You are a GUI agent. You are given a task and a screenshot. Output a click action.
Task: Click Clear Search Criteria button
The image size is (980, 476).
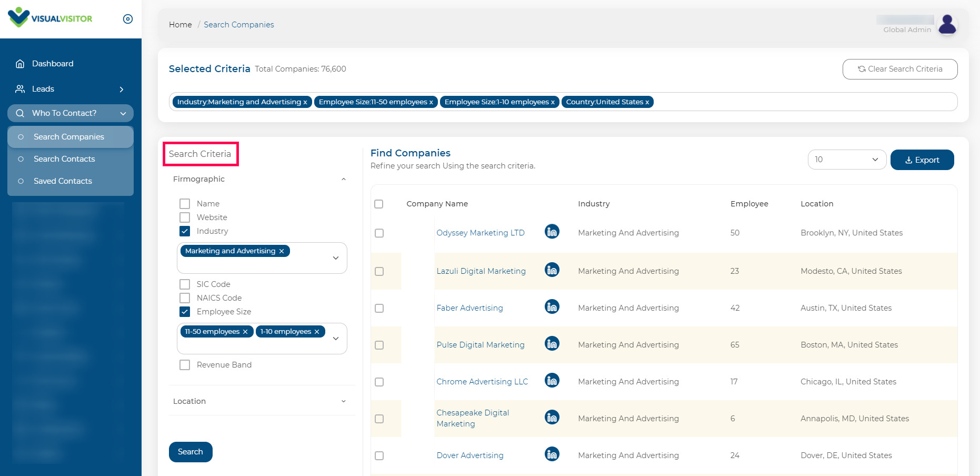tap(900, 69)
